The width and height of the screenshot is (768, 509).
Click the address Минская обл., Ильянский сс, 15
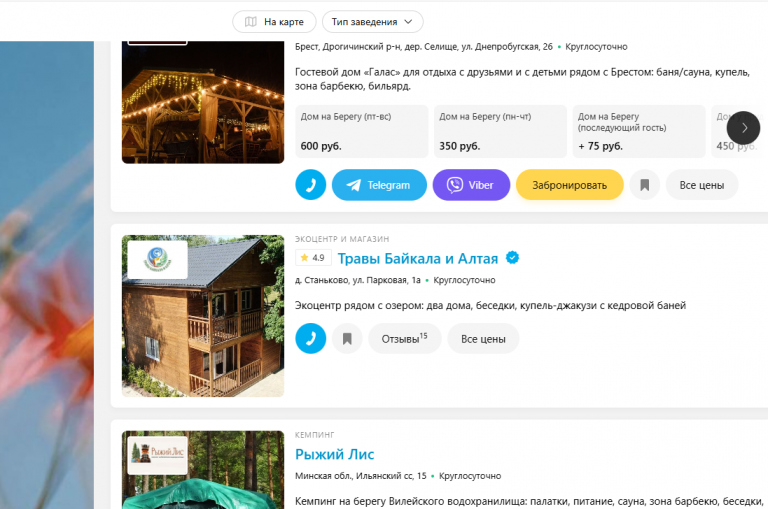(360, 476)
